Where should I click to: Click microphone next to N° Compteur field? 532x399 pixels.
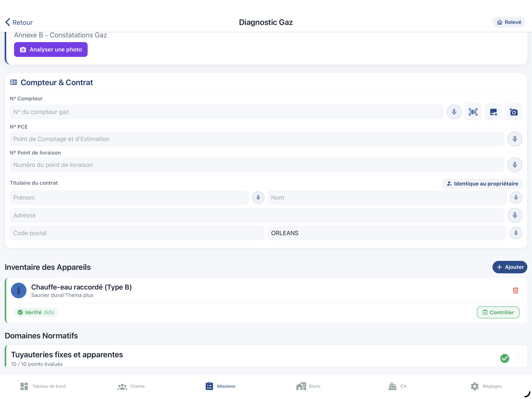click(x=454, y=112)
